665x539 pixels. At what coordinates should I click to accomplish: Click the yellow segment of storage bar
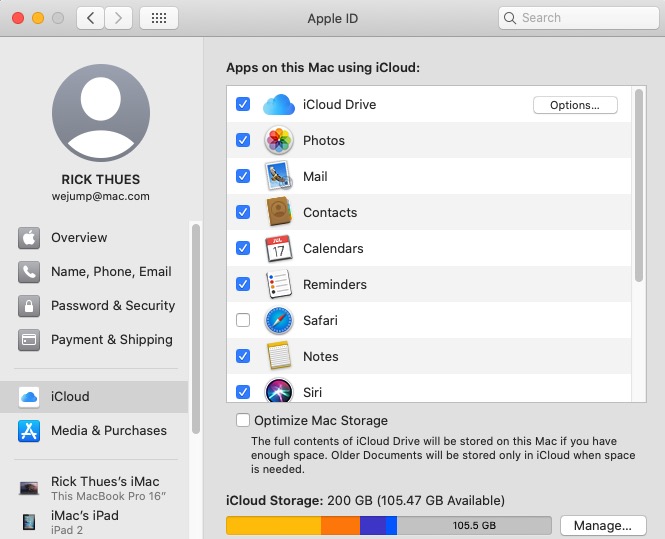(274, 525)
